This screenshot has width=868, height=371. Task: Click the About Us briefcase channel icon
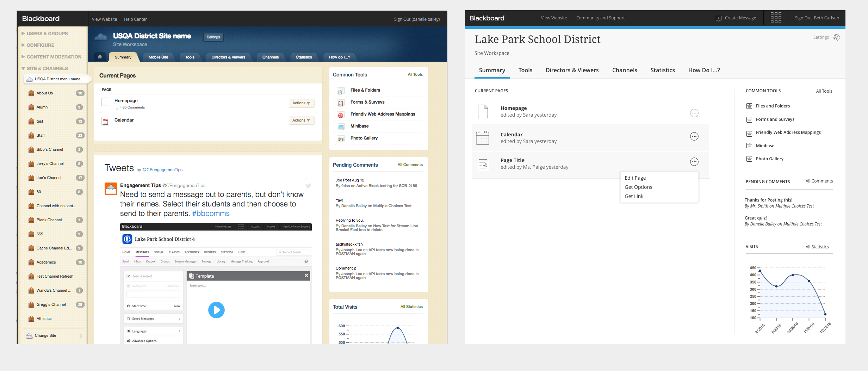(31, 93)
